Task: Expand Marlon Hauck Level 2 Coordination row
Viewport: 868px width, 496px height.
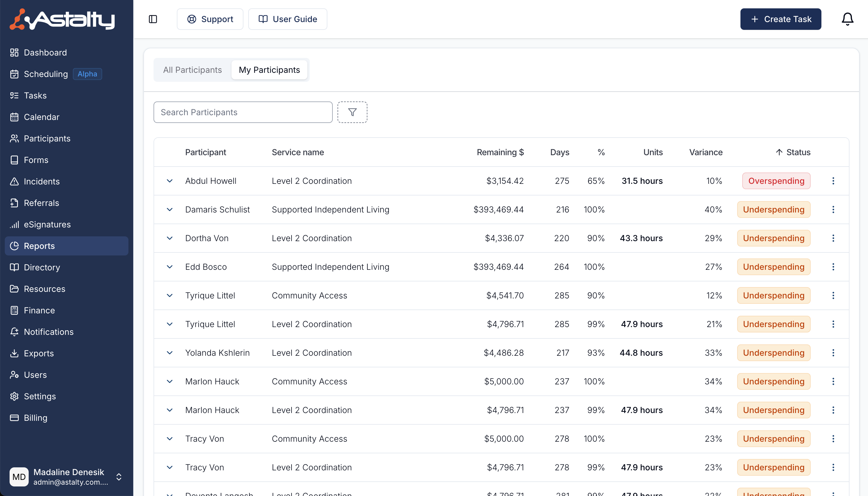Action: click(169, 410)
